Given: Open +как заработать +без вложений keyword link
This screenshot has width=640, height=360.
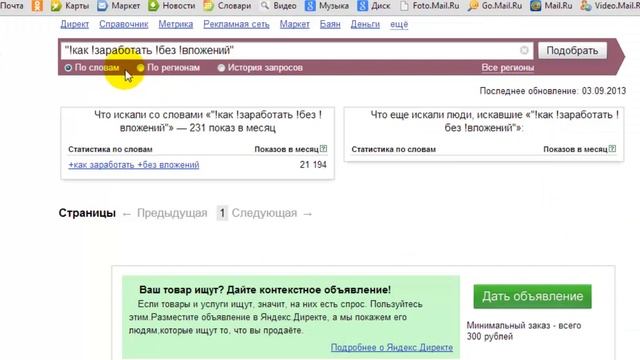Looking at the screenshot, I should pyautogui.click(x=134, y=165).
